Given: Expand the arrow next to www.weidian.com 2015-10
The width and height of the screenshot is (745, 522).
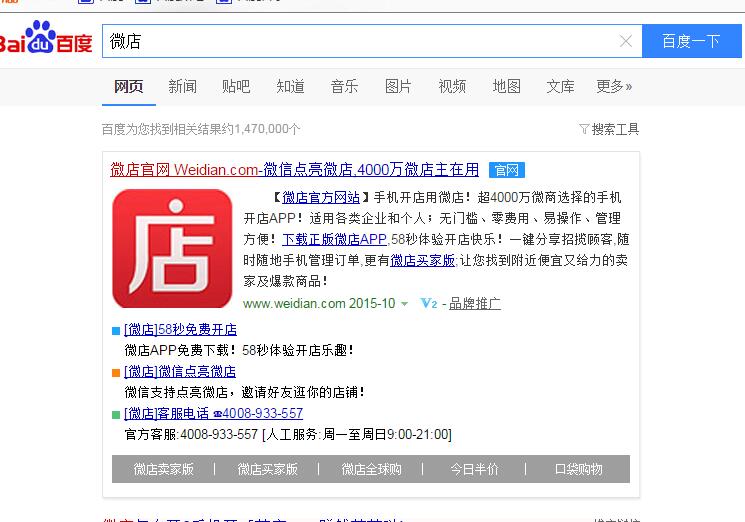Looking at the screenshot, I should point(405,303).
